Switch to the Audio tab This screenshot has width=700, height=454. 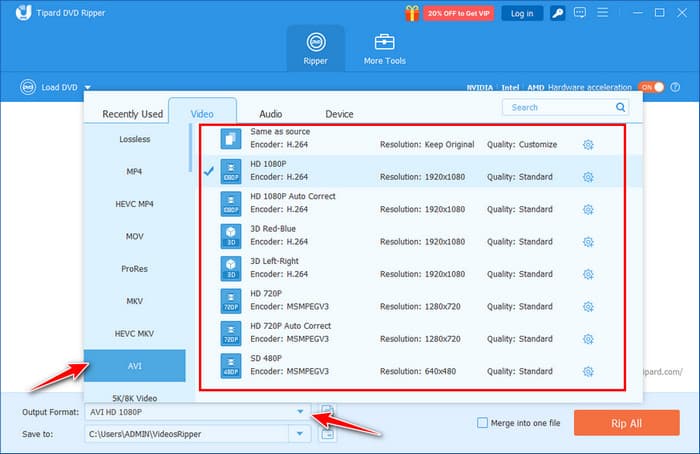(270, 114)
